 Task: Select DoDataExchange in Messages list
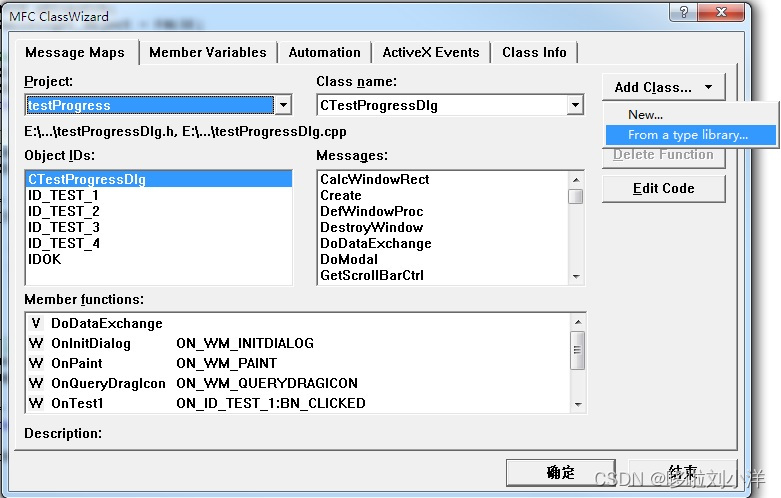point(442,243)
